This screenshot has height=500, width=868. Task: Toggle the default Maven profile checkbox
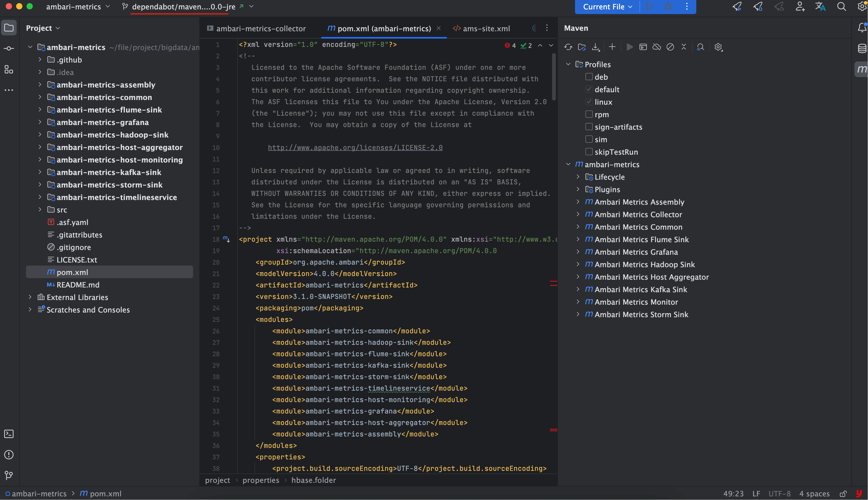click(x=589, y=89)
